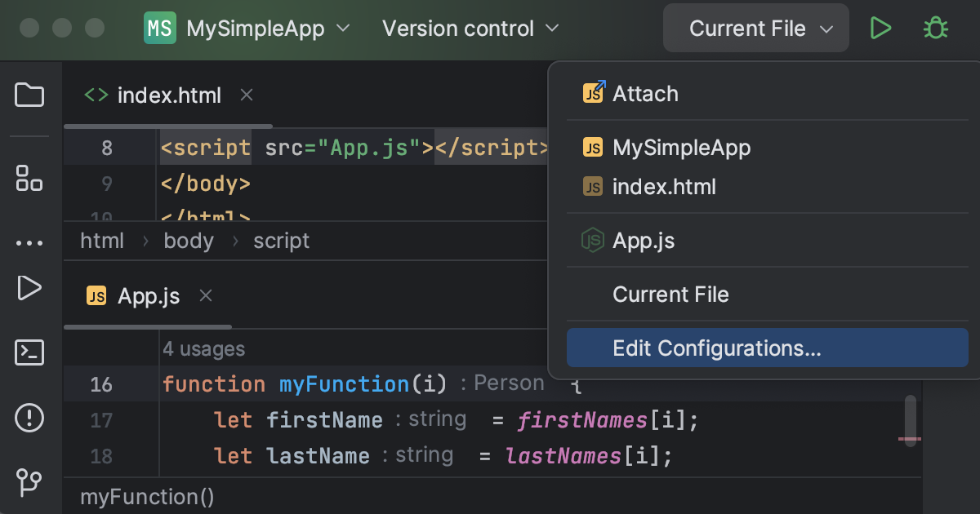The height and width of the screenshot is (514, 980).
Task: Open the Project tool window folder icon
Action: click(x=29, y=95)
